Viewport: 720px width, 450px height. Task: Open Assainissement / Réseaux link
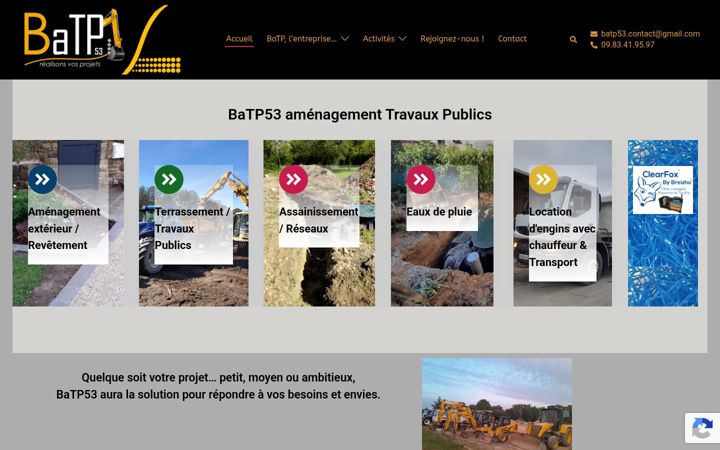(319, 220)
